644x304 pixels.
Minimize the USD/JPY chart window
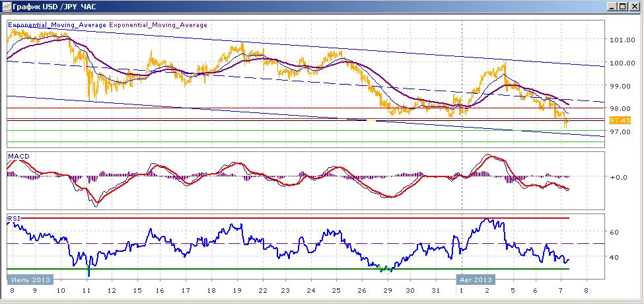pyautogui.click(x=612, y=7)
